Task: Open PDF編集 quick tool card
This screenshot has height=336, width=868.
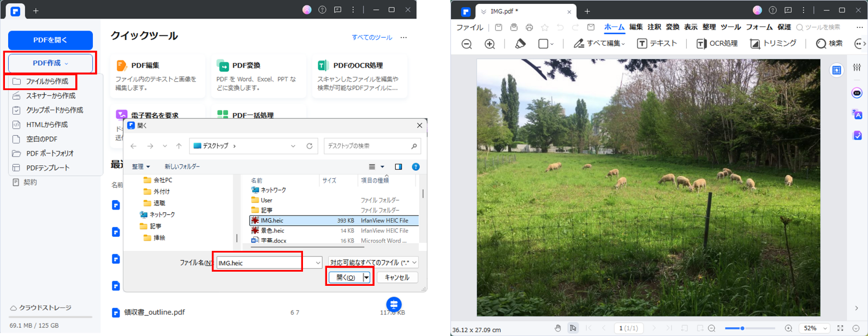Action: pos(157,76)
